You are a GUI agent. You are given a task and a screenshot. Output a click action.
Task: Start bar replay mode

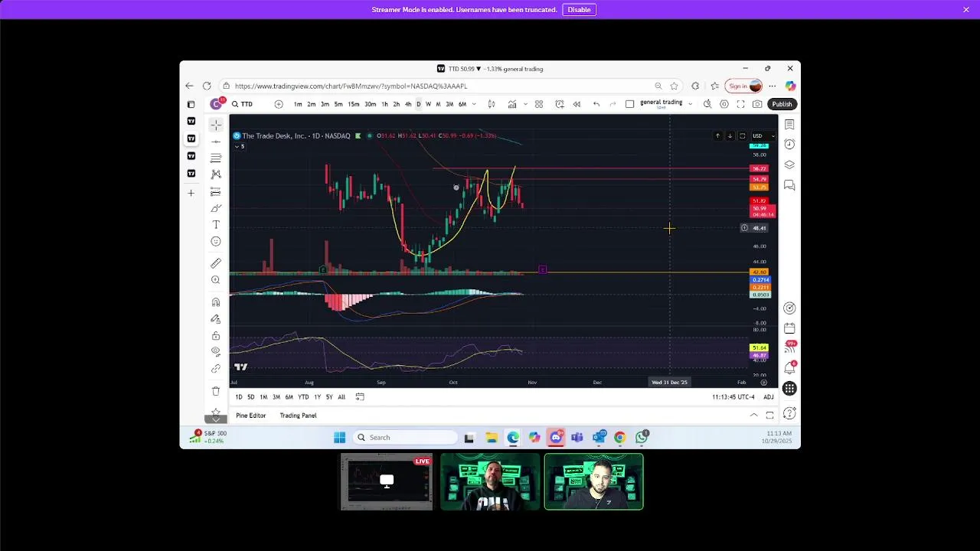click(x=577, y=104)
